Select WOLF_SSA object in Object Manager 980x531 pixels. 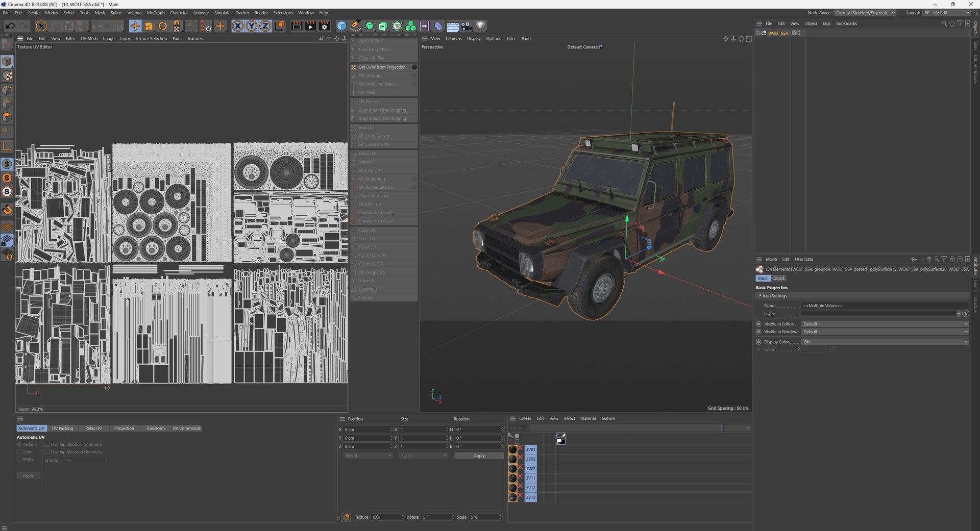click(x=778, y=33)
